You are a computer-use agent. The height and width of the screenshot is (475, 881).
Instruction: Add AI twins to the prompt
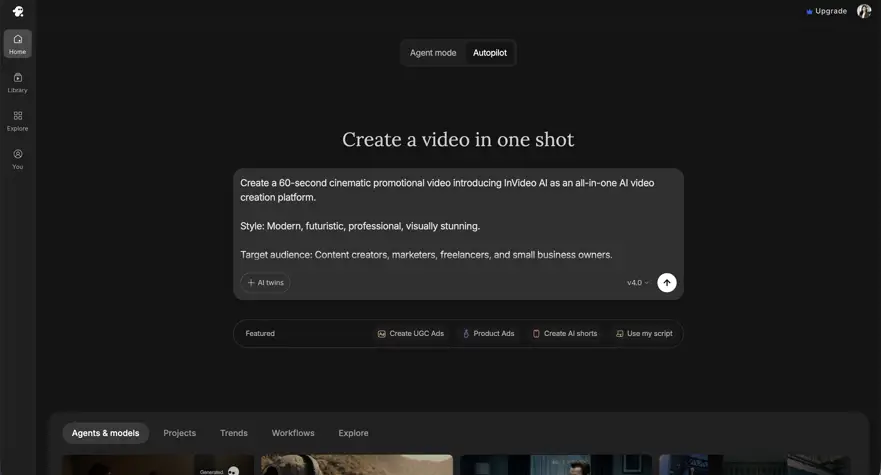(265, 283)
